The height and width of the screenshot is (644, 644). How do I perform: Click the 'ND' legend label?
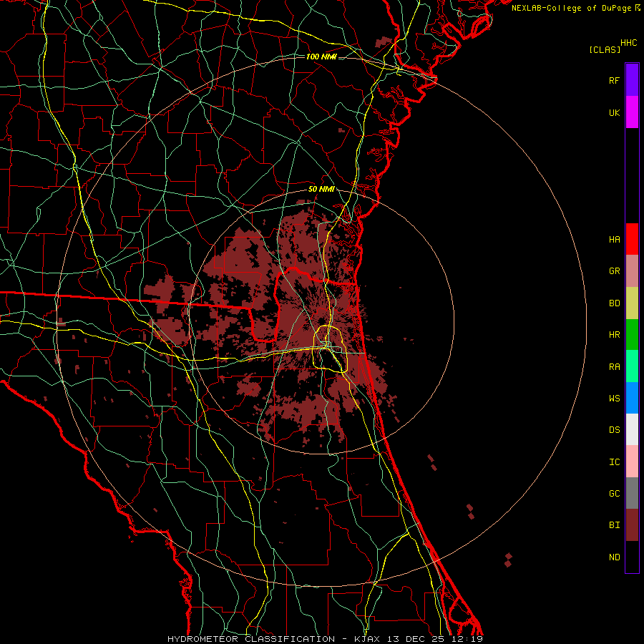tap(614, 557)
